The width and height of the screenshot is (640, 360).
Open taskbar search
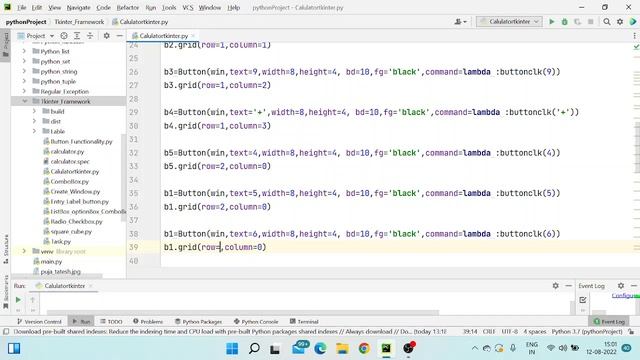pyautogui.click(x=254, y=349)
